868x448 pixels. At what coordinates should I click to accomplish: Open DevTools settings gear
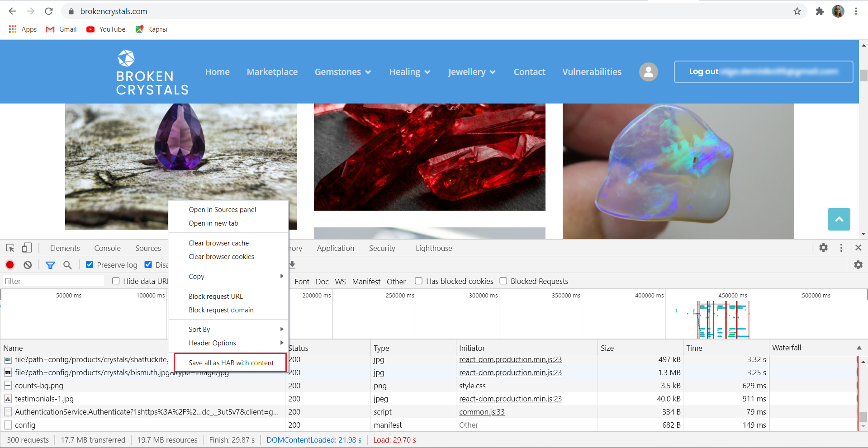823,248
